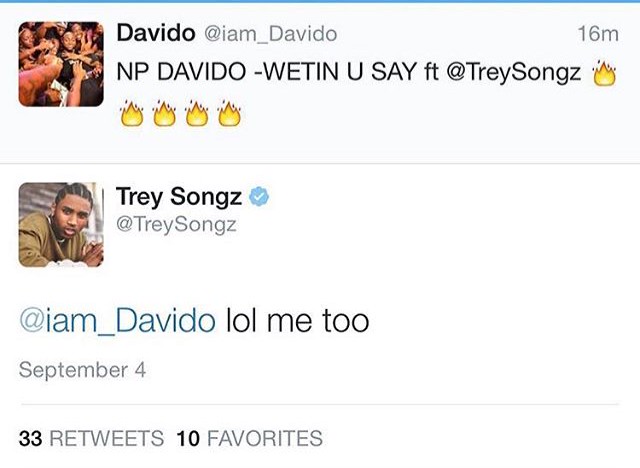Image resolution: width=640 pixels, height=468 pixels.
Task: Click the Davido display name
Action: point(156,33)
